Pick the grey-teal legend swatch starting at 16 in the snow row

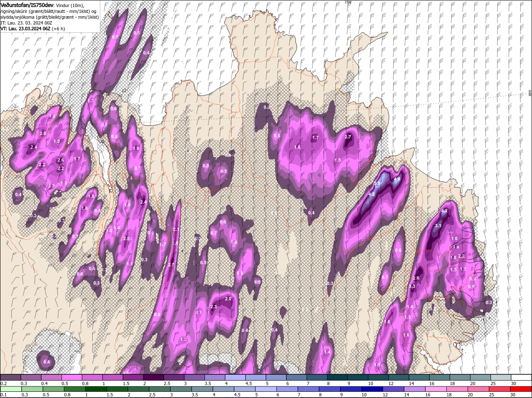(440, 377)
